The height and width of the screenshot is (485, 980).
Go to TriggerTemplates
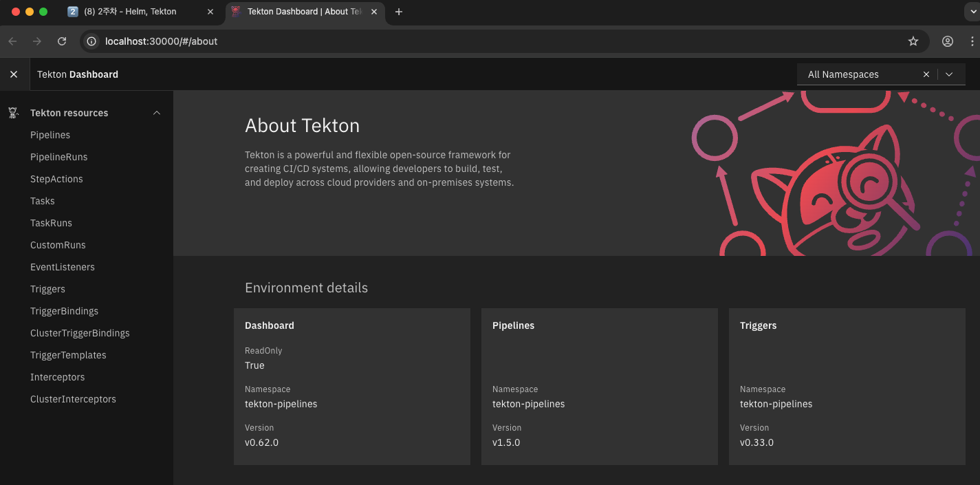click(68, 355)
